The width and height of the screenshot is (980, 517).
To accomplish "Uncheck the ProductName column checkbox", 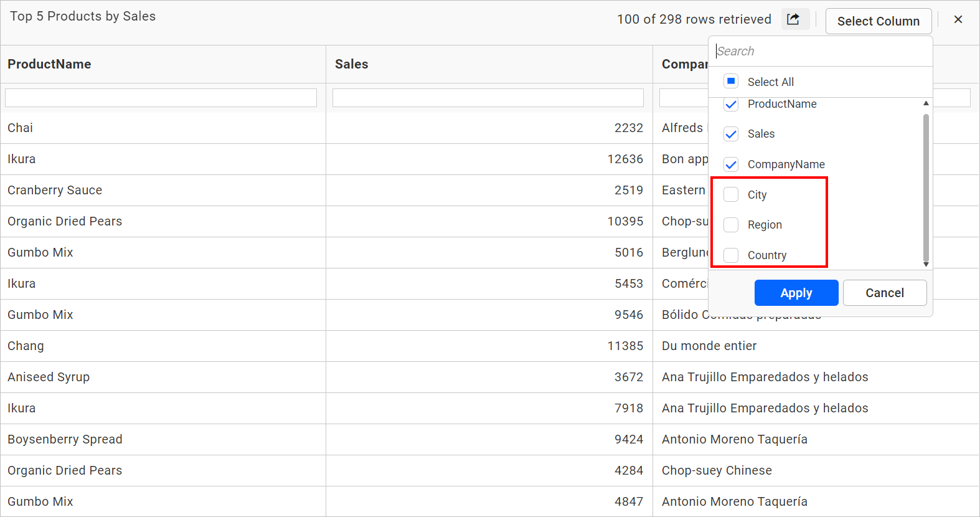I will point(731,105).
